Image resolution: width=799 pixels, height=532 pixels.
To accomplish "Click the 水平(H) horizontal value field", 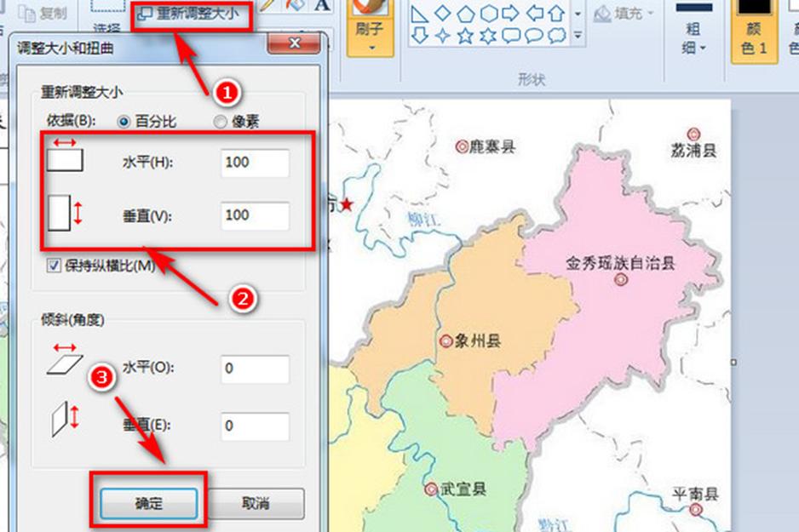I will (x=254, y=163).
